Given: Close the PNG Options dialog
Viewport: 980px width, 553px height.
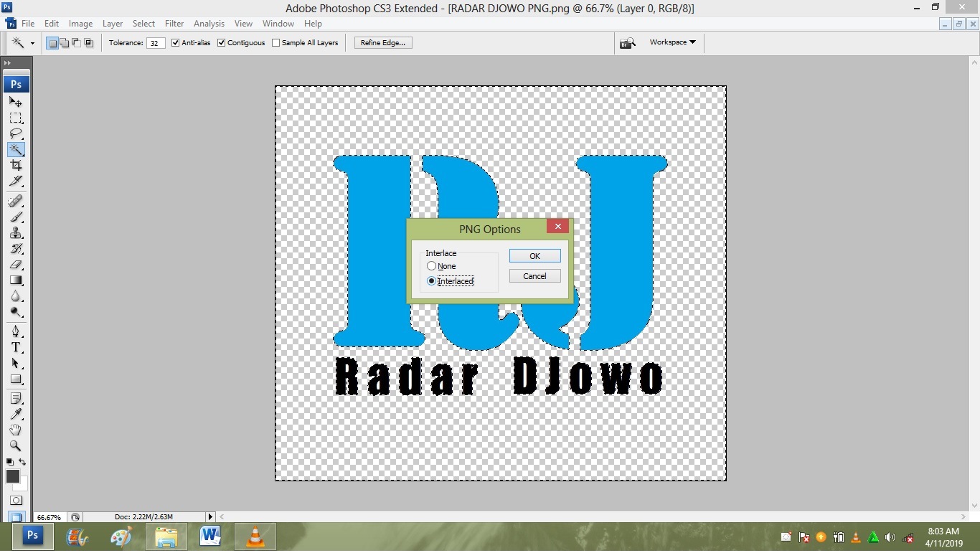Looking at the screenshot, I should (x=557, y=226).
